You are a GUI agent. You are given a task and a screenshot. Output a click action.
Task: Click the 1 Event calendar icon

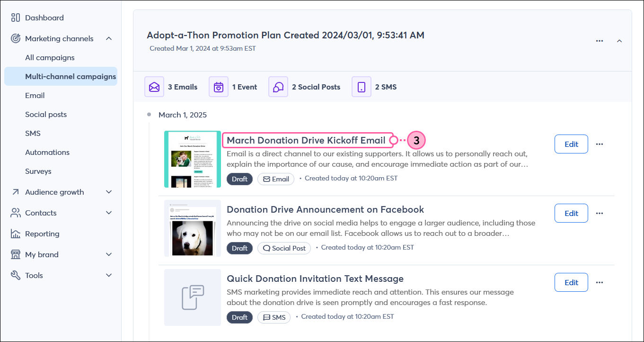coord(219,87)
